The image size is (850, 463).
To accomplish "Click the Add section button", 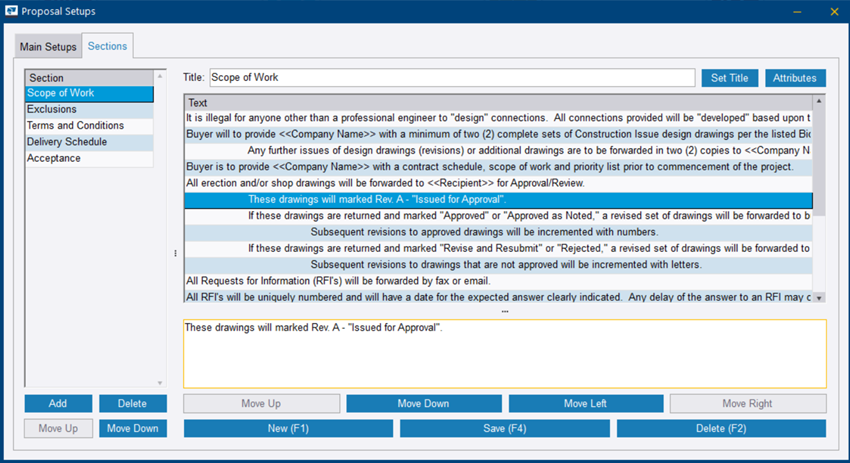I will coord(58,403).
